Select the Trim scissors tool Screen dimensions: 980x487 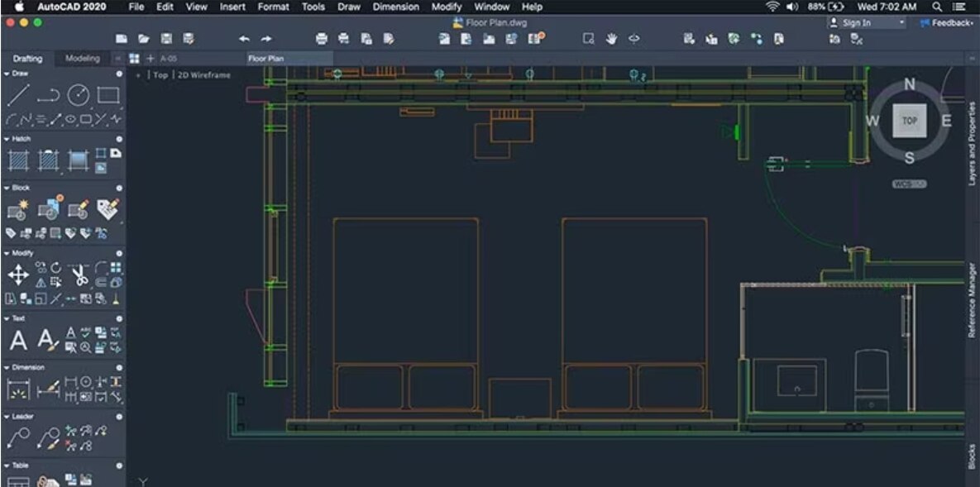click(x=81, y=273)
